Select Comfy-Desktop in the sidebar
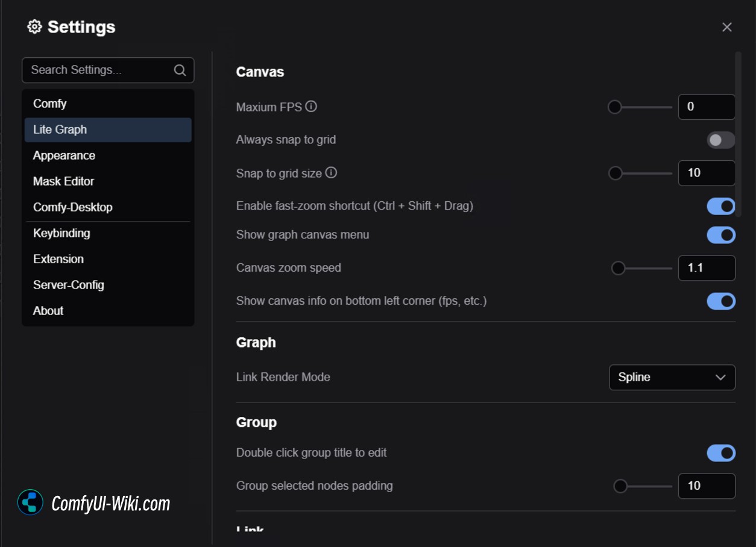The width and height of the screenshot is (756, 547). click(108, 207)
